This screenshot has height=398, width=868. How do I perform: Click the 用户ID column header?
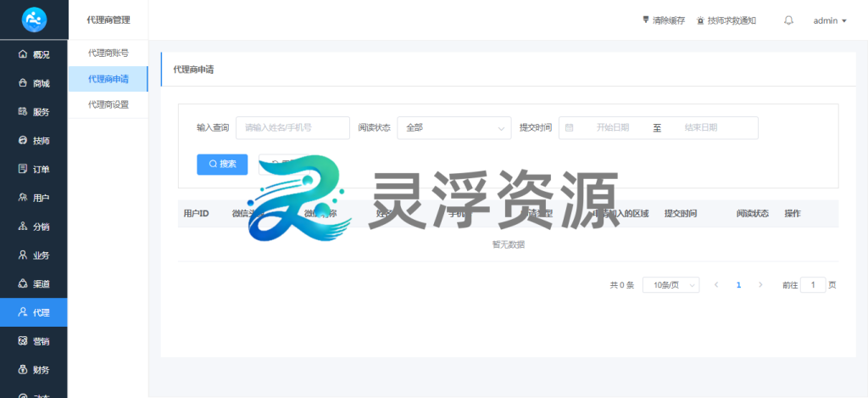click(x=196, y=213)
